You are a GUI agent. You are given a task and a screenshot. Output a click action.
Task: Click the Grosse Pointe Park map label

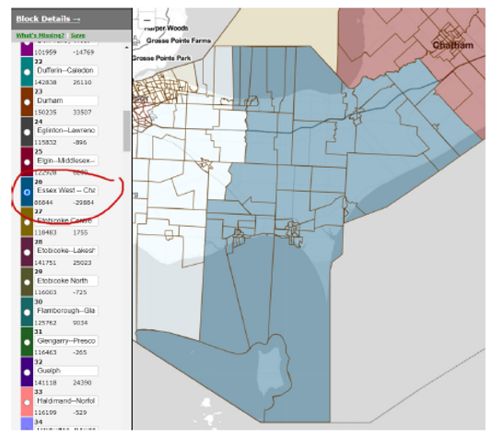tap(161, 58)
